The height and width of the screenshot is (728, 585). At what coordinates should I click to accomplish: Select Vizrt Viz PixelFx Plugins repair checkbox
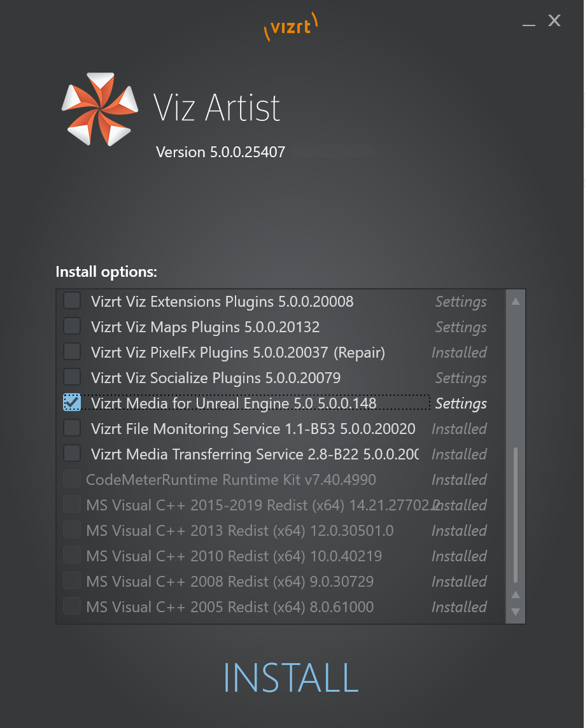pos(72,352)
